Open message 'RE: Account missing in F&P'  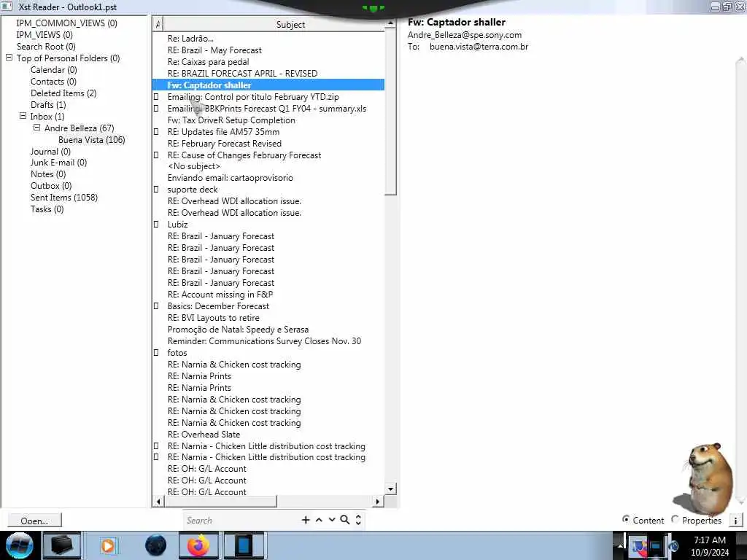(x=220, y=295)
